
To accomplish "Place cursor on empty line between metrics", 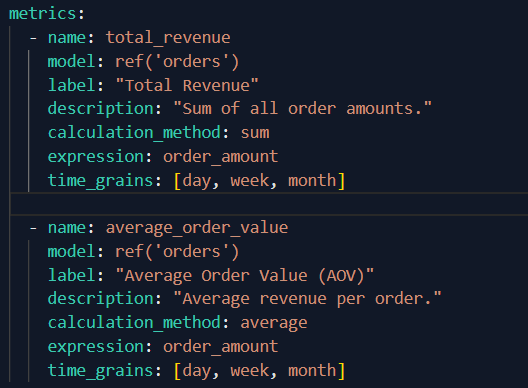I will coord(269,204).
